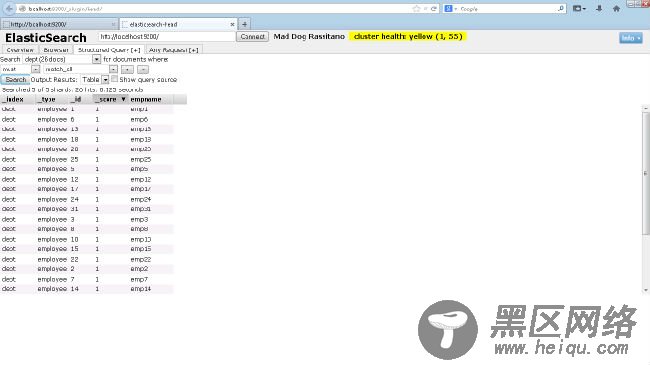Click the emp22 cell
The width and height of the screenshot is (650, 365).
[141, 259]
